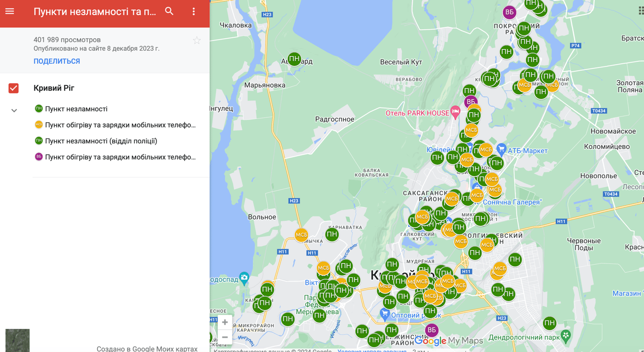Image resolution: width=644 pixels, height=352 pixels.
Task: Select Пункт незламності (відділ поліції) legend item
Action: pyautogui.click(x=101, y=141)
